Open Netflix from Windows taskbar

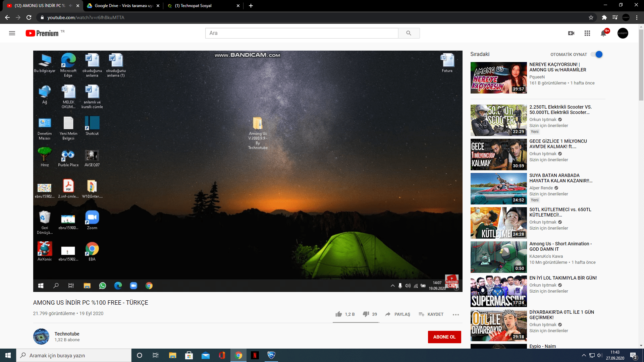[255, 355]
